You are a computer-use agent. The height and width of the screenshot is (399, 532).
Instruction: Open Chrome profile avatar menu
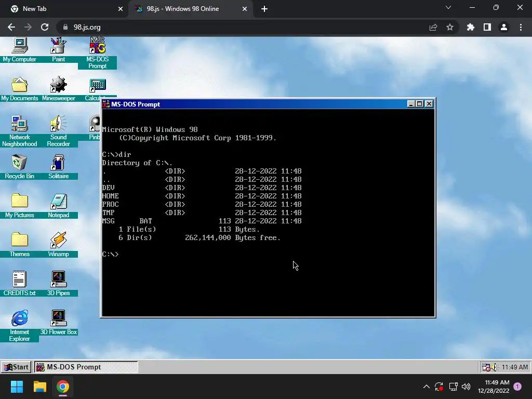click(x=504, y=27)
